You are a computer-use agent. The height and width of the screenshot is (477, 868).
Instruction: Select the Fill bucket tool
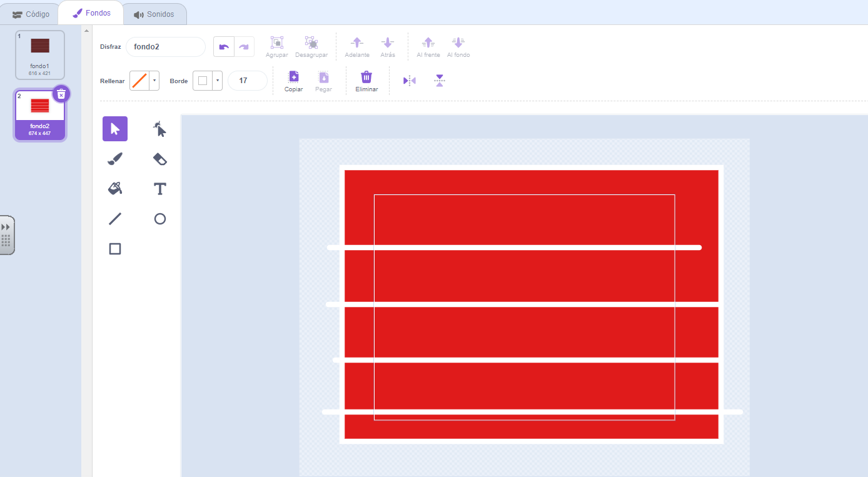pos(115,189)
